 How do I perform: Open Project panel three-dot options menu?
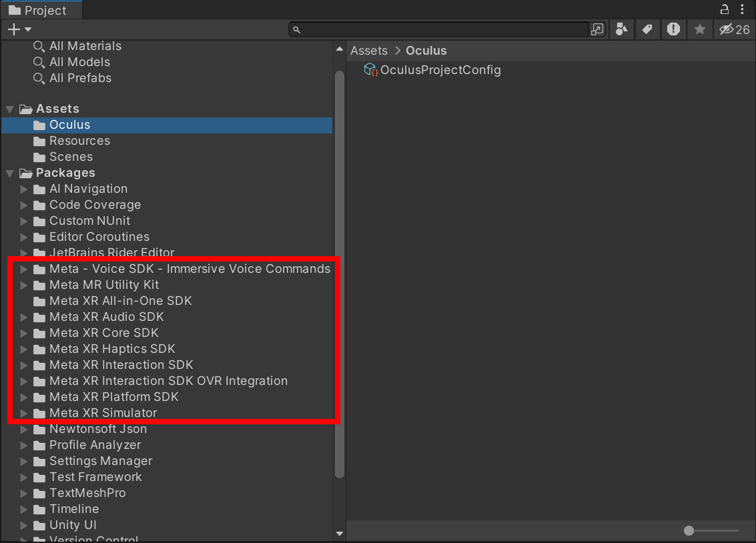coord(742,9)
